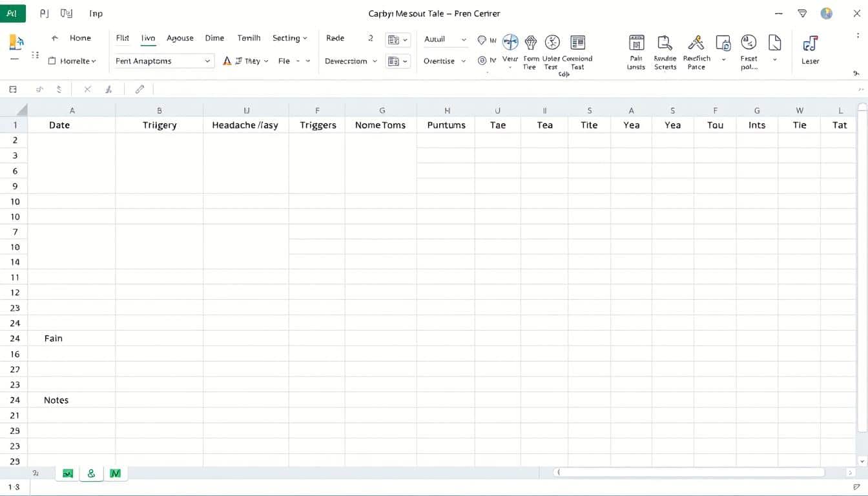Image resolution: width=868 pixels, height=496 pixels.
Task: Click the diamond icon next to IN
Action: pyautogui.click(x=482, y=40)
